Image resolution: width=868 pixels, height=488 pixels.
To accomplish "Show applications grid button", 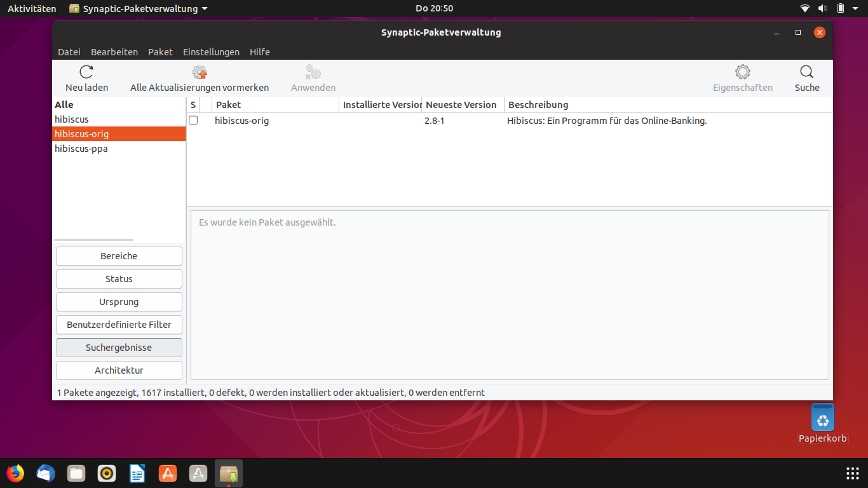I will coord(853,473).
